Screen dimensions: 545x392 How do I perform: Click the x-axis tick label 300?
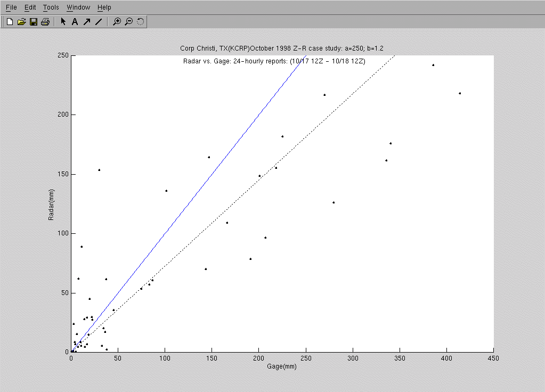tap(353, 358)
